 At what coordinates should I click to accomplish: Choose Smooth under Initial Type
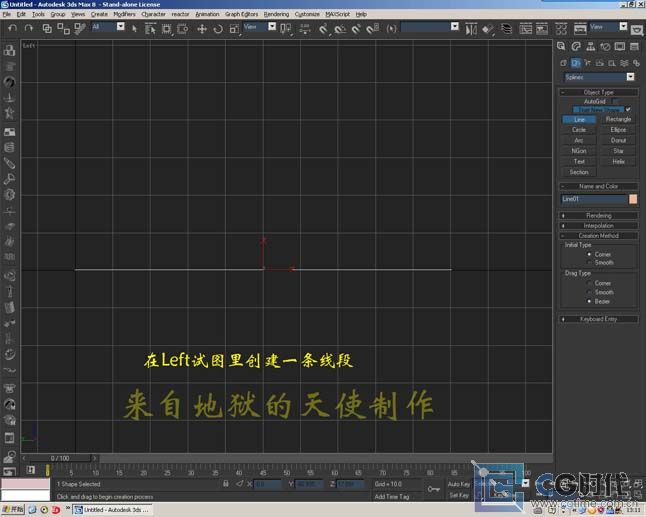[590, 263]
